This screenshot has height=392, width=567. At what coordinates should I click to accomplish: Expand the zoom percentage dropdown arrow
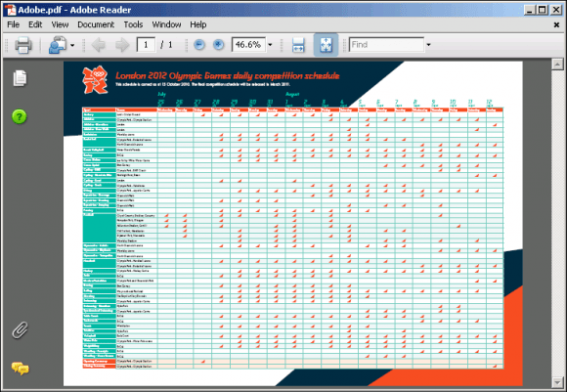coord(270,45)
